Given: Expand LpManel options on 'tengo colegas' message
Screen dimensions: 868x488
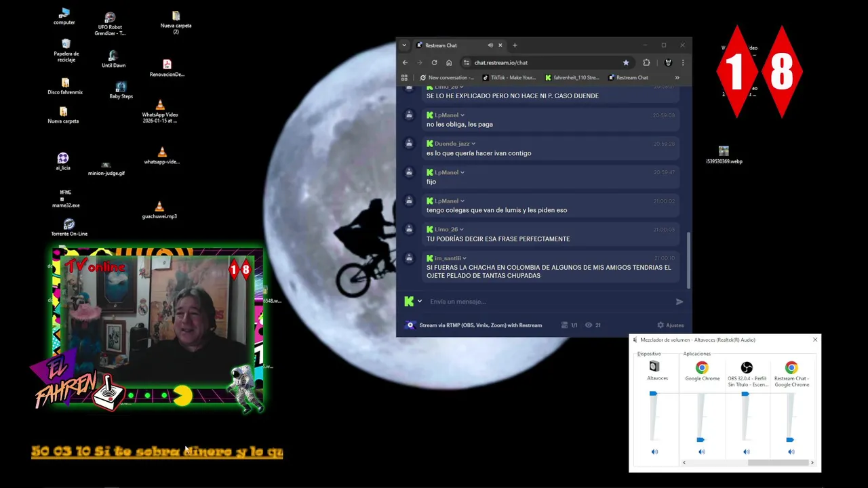Looking at the screenshot, I should point(462,201).
